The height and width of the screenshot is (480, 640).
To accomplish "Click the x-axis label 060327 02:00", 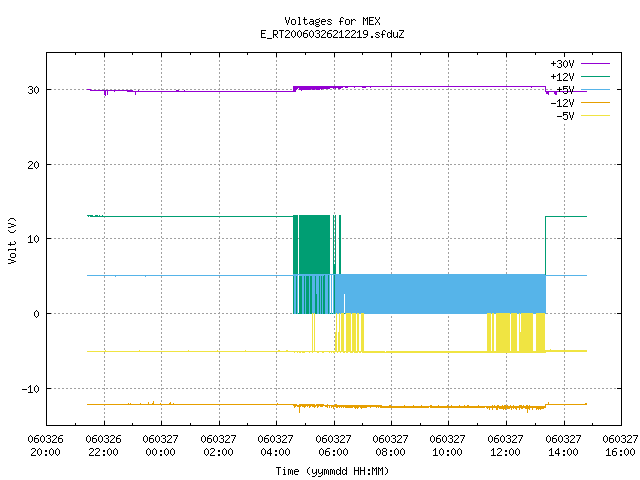I will pos(218,446).
